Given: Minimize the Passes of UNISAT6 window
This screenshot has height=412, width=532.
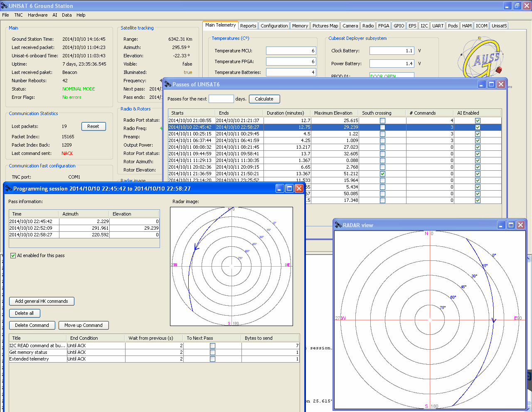Looking at the screenshot, I should coord(482,84).
